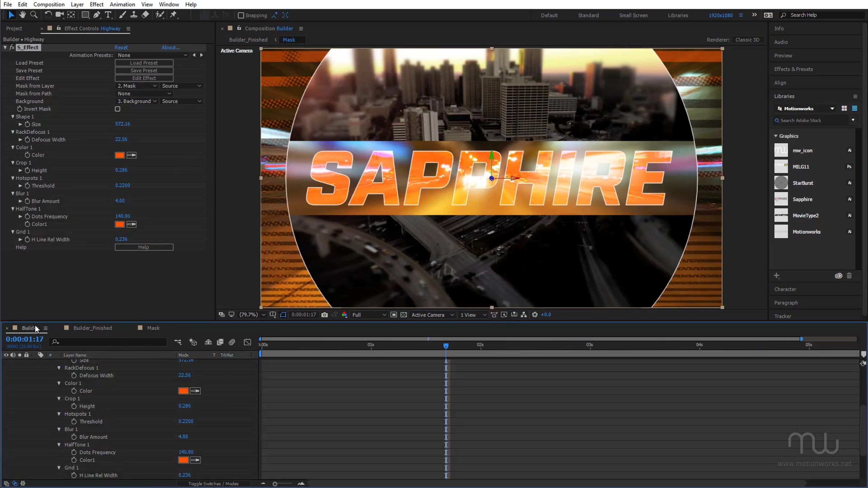
Task: Click the About link for S_Effect
Action: [171, 47]
